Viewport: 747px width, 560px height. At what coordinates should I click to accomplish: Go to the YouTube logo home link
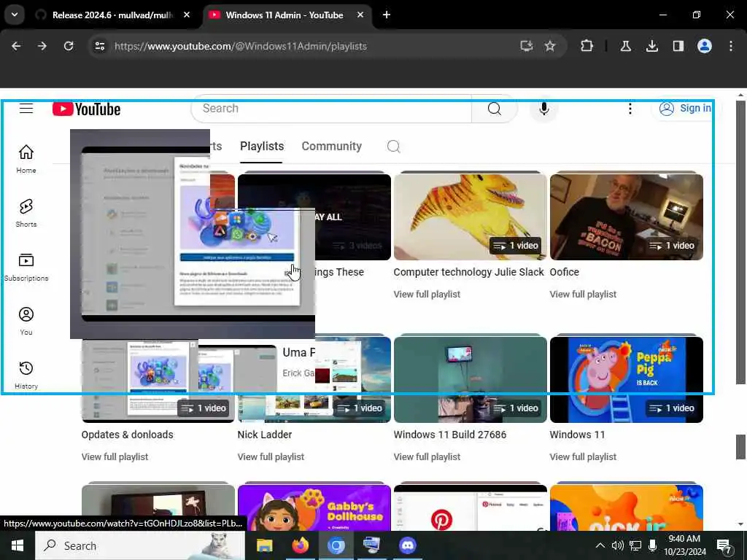point(86,109)
